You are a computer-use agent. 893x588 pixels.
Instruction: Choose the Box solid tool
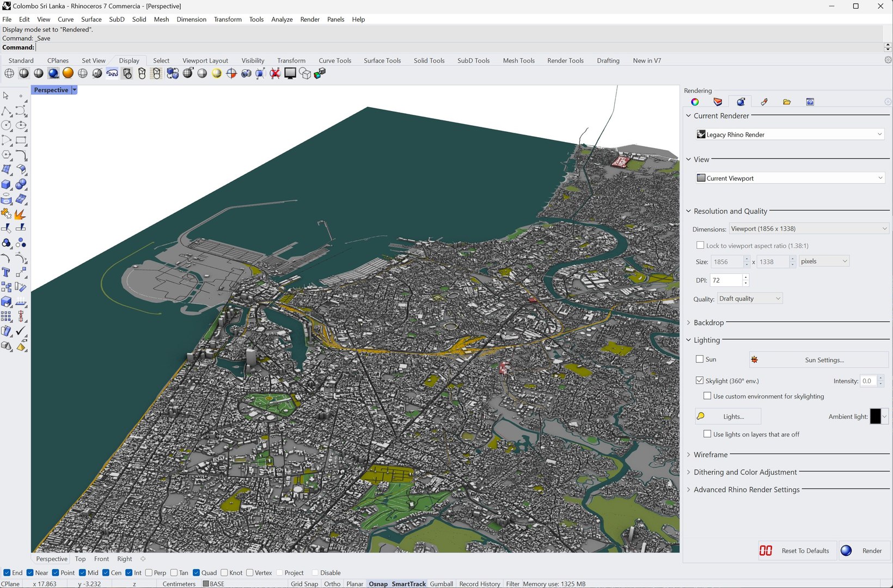[7, 185]
